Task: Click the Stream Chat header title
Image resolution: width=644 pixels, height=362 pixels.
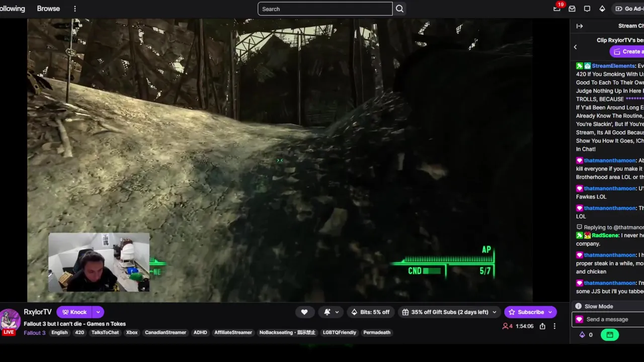Action: click(631, 26)
